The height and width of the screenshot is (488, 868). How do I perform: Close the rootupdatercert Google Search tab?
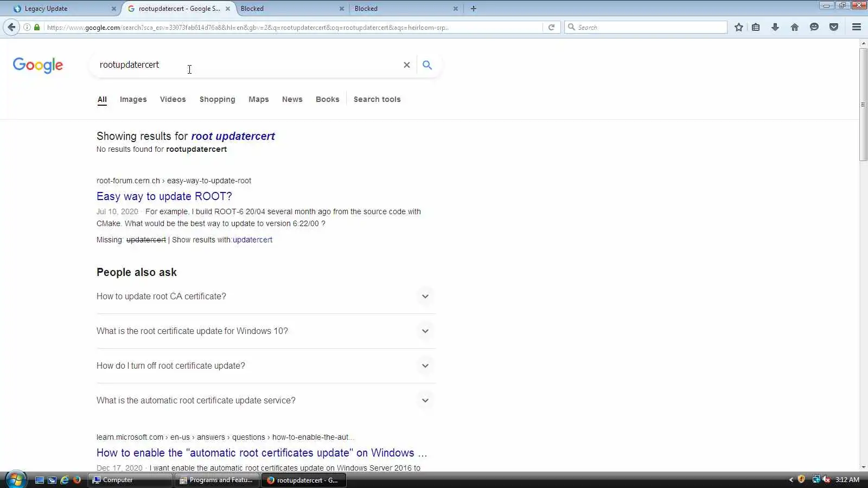[x=228, y=9]
